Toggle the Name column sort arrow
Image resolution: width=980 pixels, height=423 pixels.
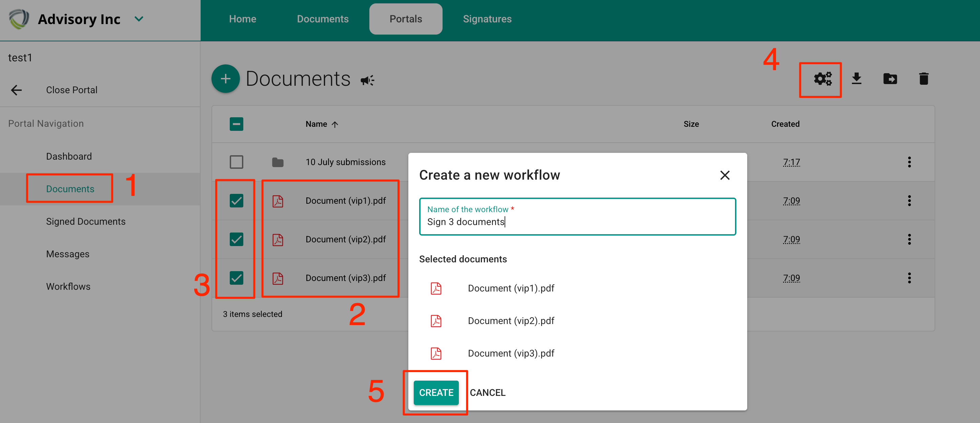tap(335, 124)
